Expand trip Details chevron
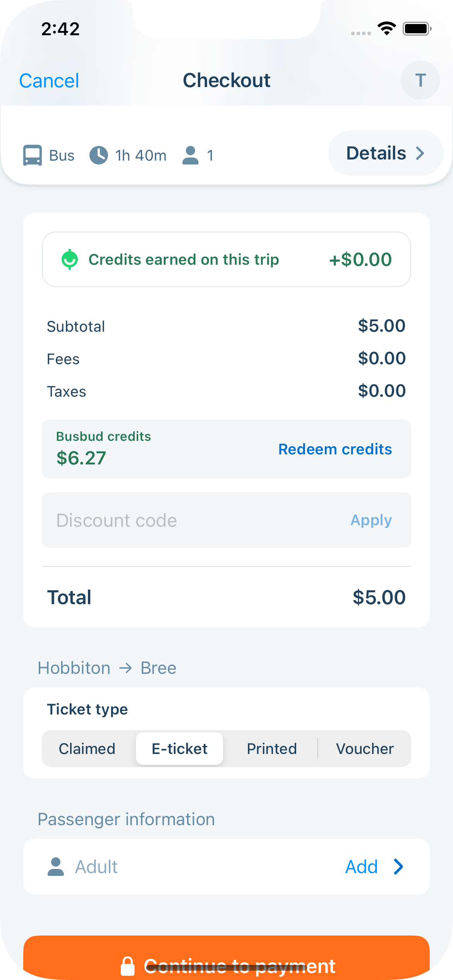 pos(420,153)
